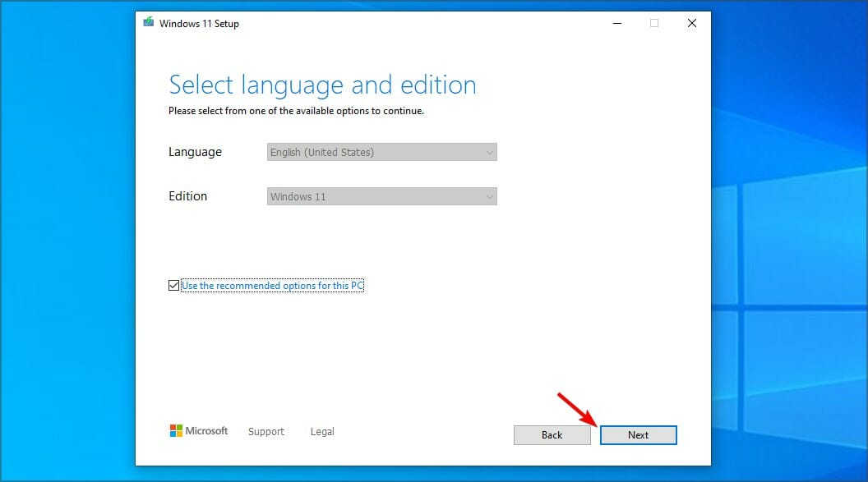
Task: Click the Edition label
Action: [187, 196]
